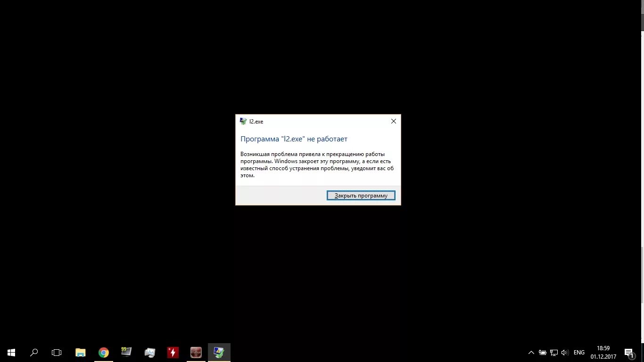Click the "Закрыть программу" button

point(361,196)
